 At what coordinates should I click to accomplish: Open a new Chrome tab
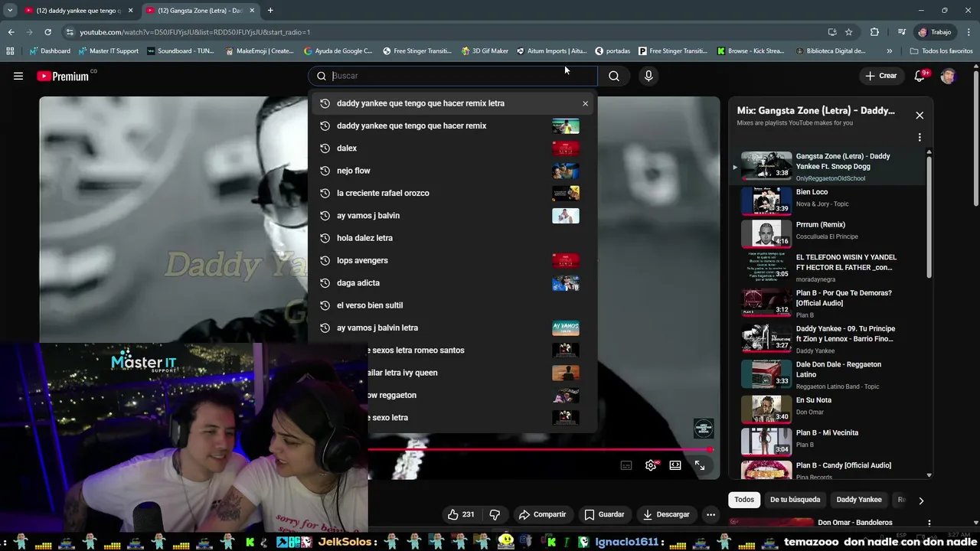[x=270, y=11]
